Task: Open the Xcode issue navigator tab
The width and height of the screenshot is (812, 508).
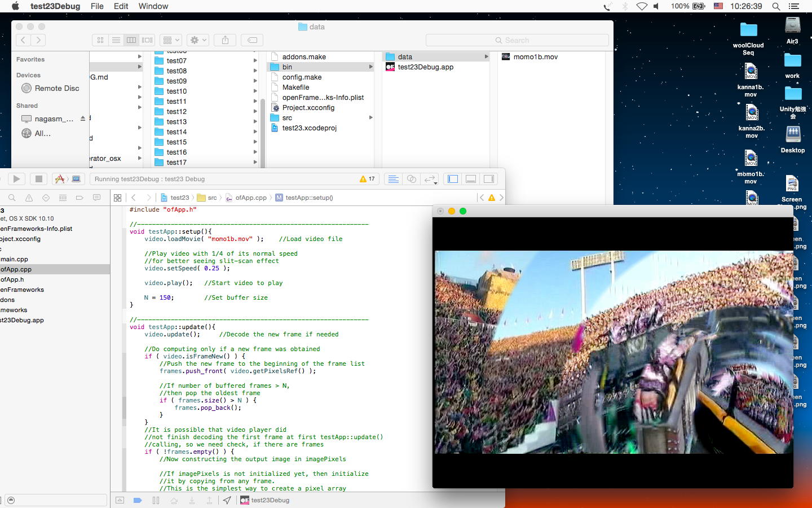Action: point(29,198)
